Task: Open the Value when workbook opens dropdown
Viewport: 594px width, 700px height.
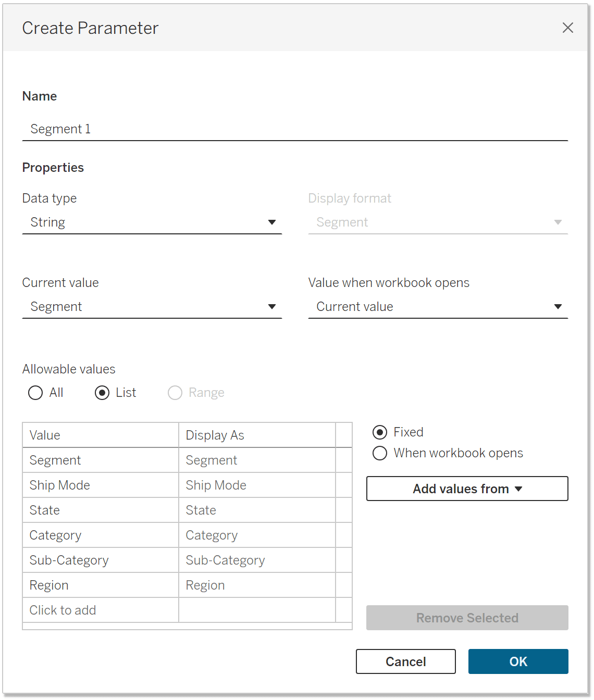Action: (x=438, y=307)
